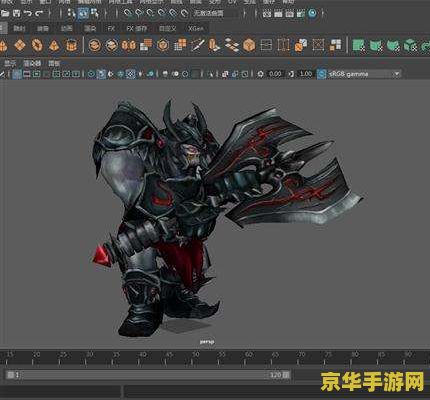Apply green planar UV mapping icon
Screen dimensions: 430x400
coord(359,45)
